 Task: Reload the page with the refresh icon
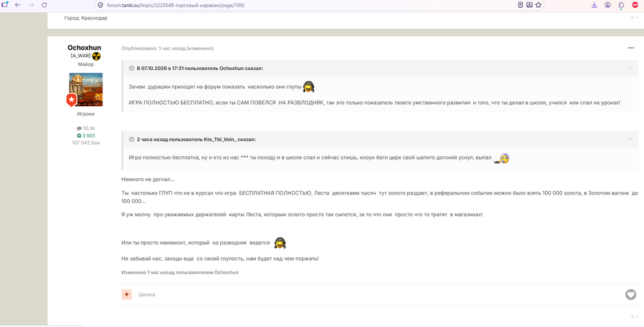[44, 5]
